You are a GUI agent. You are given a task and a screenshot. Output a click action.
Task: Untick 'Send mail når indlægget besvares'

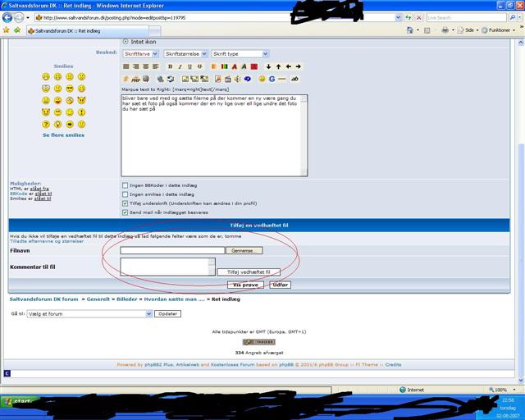click(x=125, y=212)
